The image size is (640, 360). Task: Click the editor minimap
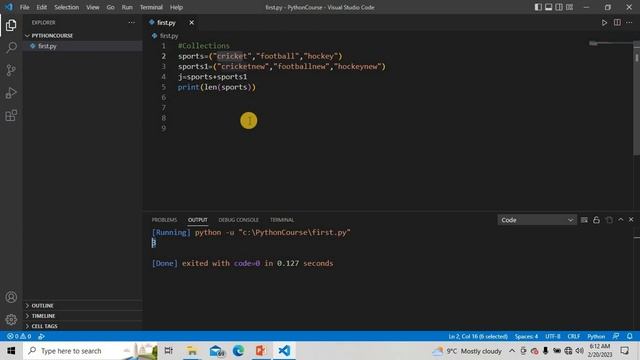coord(610,43)
